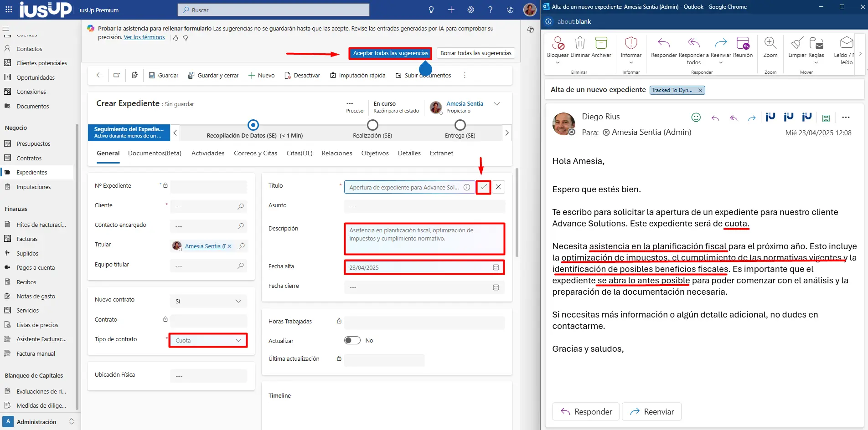Click the emoji reaction icon in email header
Viewport: 868px width, 430px height.
696,118
